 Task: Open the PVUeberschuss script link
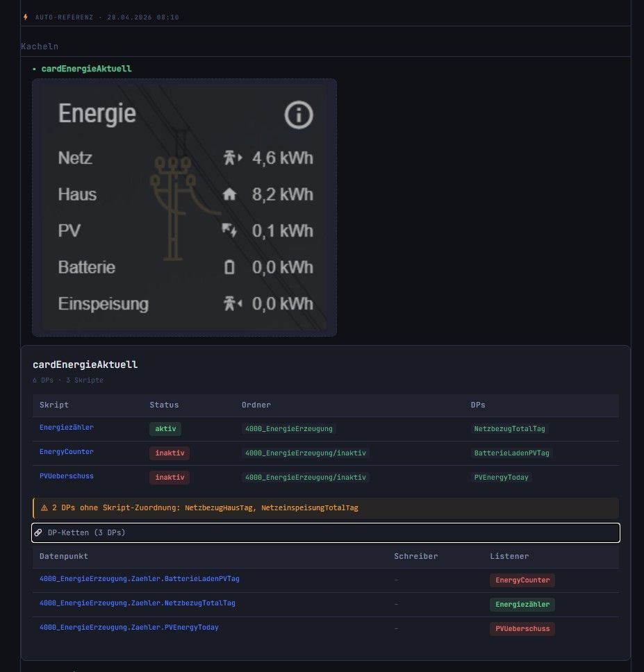point(67,476)
